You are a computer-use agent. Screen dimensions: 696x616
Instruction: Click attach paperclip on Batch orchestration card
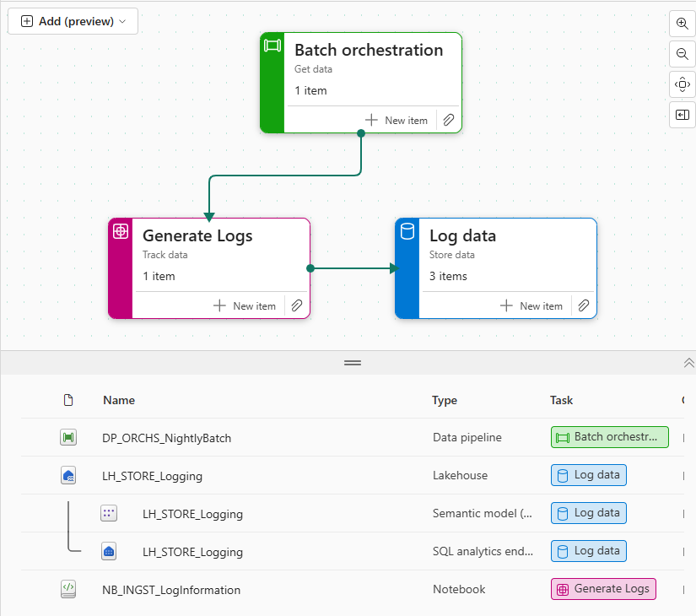click(x=449, y=121)
